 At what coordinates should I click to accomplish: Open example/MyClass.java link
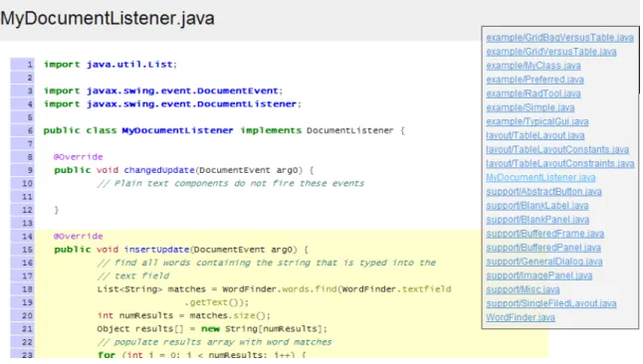534,66
